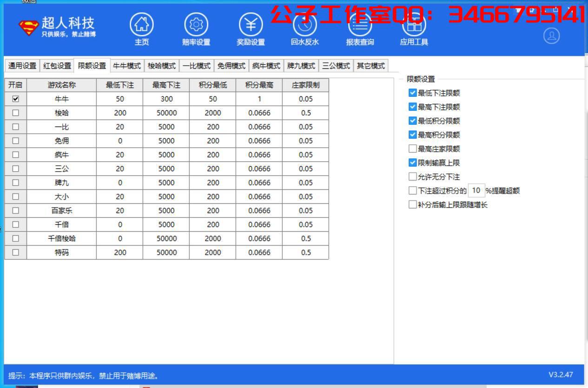Select 一比 最低下注 cell 20
588x388 pixels.
(120, 127)
